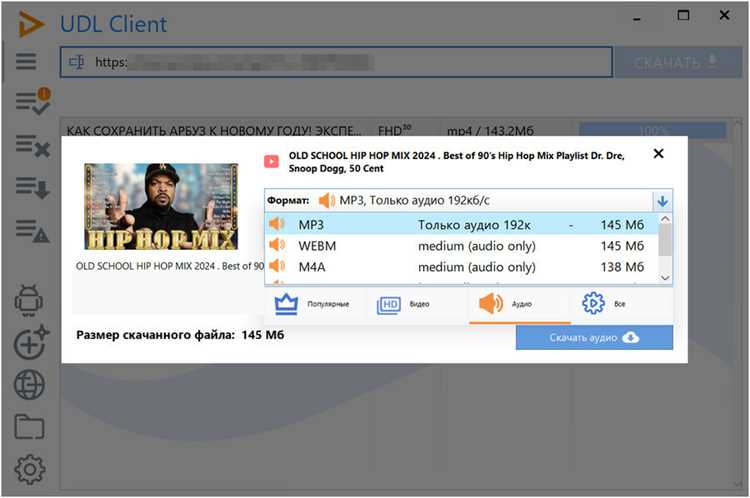Viewport: 750px width, 498px height.
Task: Click the YouTube source icon beside video title
Action: (271, 162)
